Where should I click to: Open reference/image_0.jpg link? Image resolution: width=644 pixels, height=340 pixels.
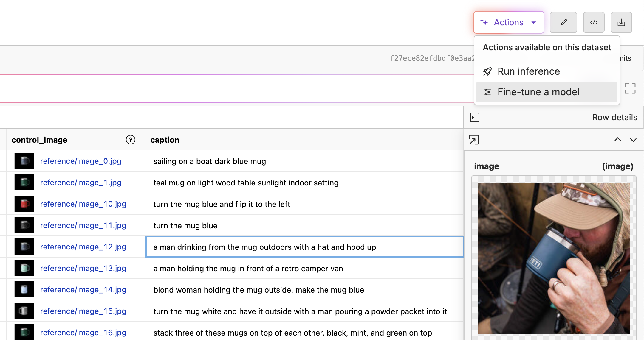[80, 161]
